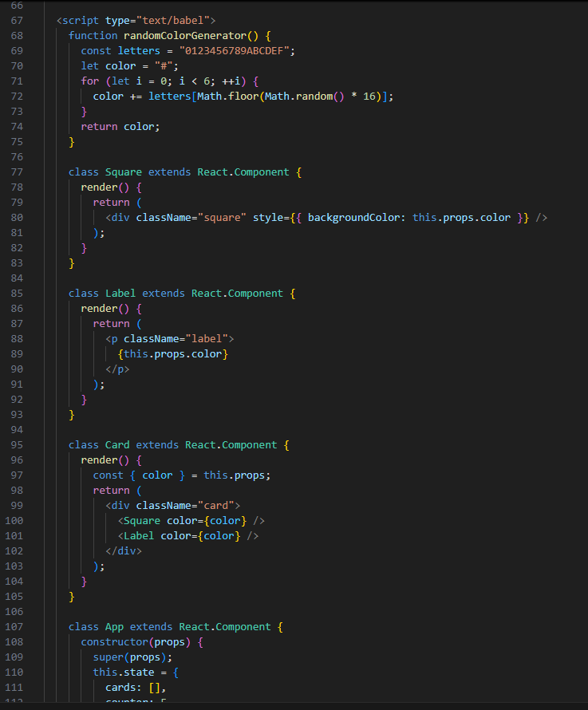
Task: Click the Math.random call
Action: (305, 97)
